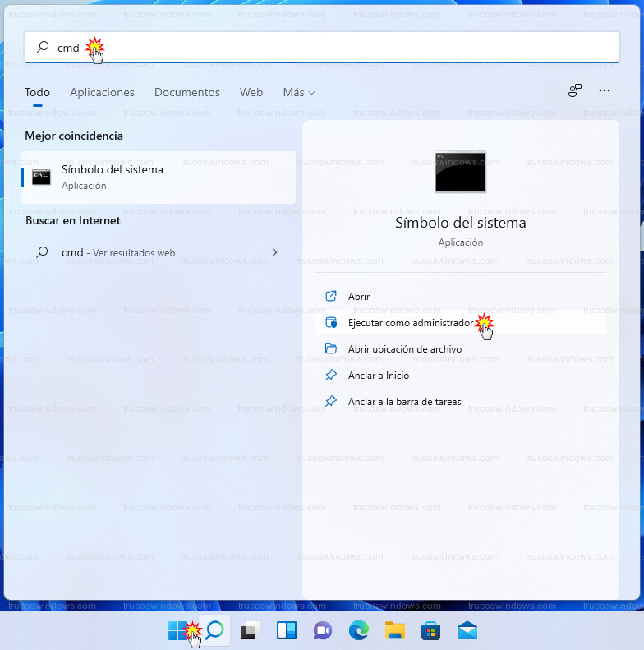Switch to the Aplicaciones tab

102,93
